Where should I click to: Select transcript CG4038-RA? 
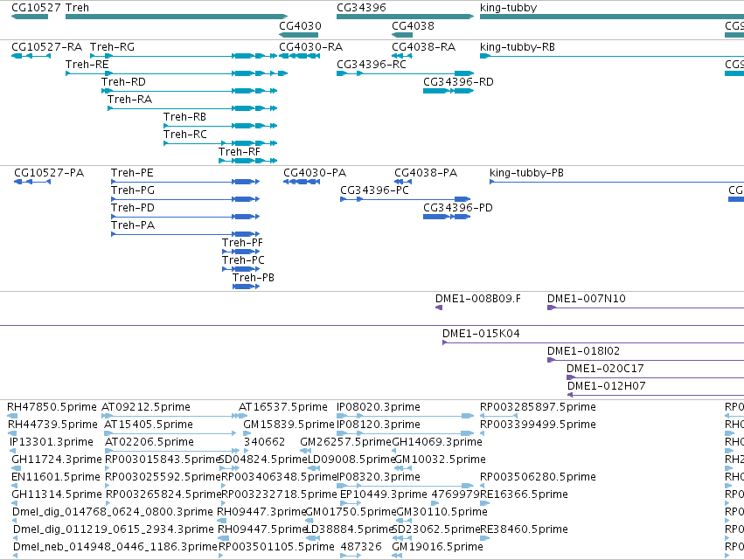tap(402, 56)
